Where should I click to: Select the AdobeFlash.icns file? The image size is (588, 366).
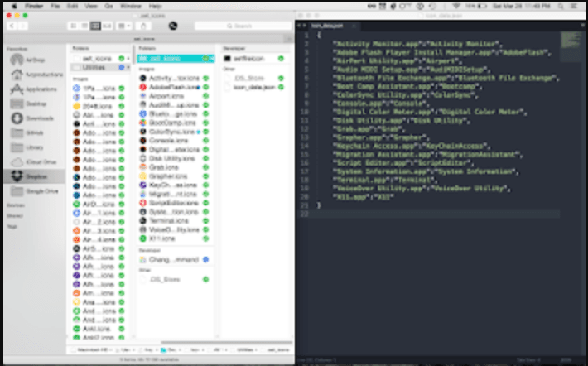(x=174, y=87)
